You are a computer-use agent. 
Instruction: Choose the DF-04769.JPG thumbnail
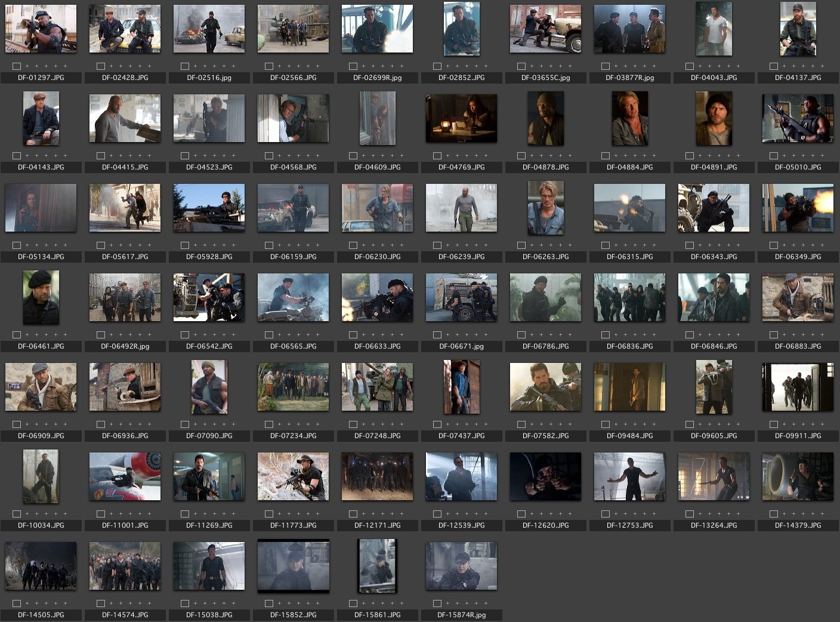pos(461,118)
